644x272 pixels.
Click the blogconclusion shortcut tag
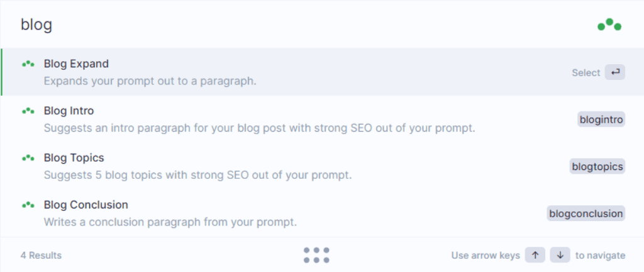pos(586,213)
